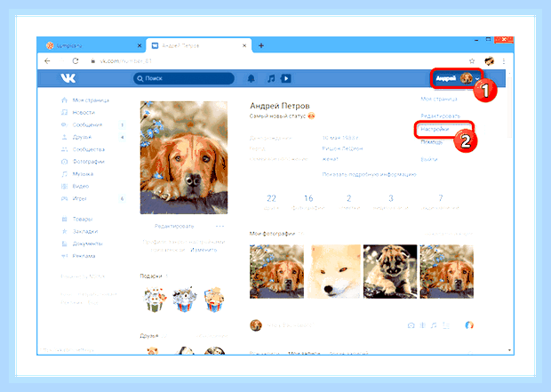The image size is (551, 392).
Task: Expand the Андрей account dropdown
Action: (x=457, y=78)
